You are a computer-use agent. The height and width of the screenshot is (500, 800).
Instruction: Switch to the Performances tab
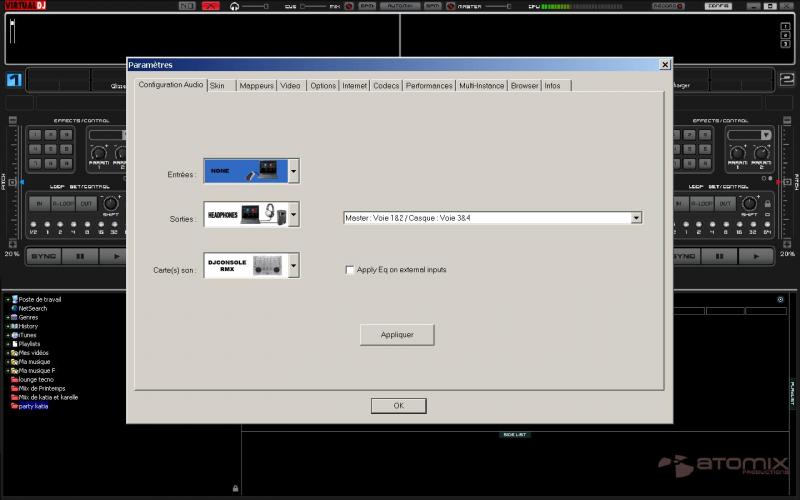[x=429, y=86]
